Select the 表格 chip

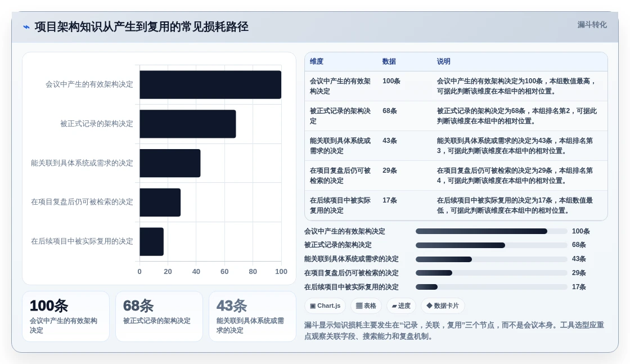tap(366, 305)
